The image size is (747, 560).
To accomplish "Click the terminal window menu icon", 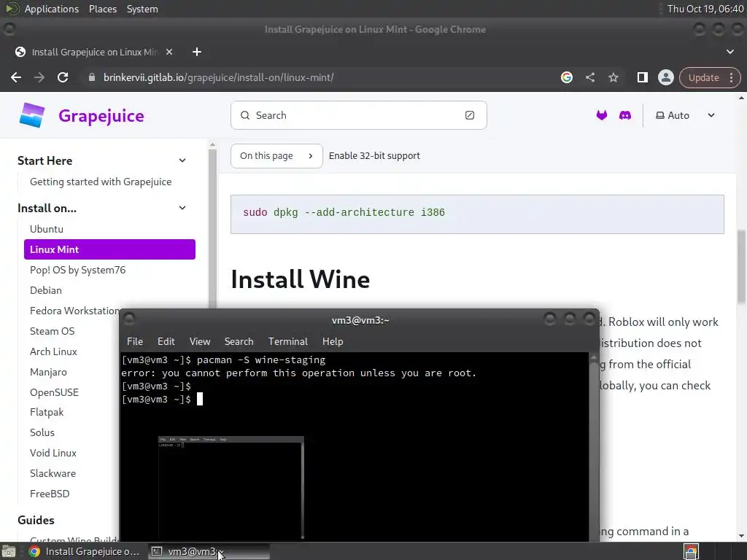I will (x=129, y=319).
